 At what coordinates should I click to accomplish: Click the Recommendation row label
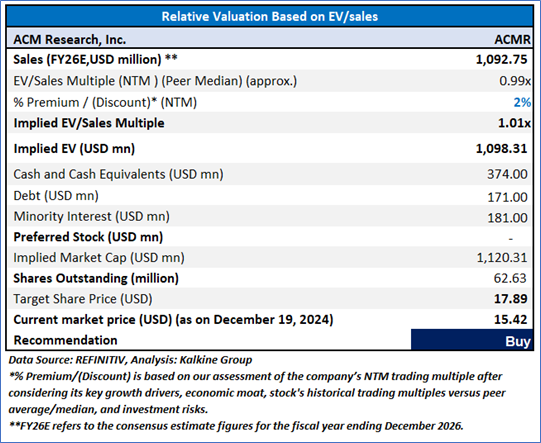(65, 340)
